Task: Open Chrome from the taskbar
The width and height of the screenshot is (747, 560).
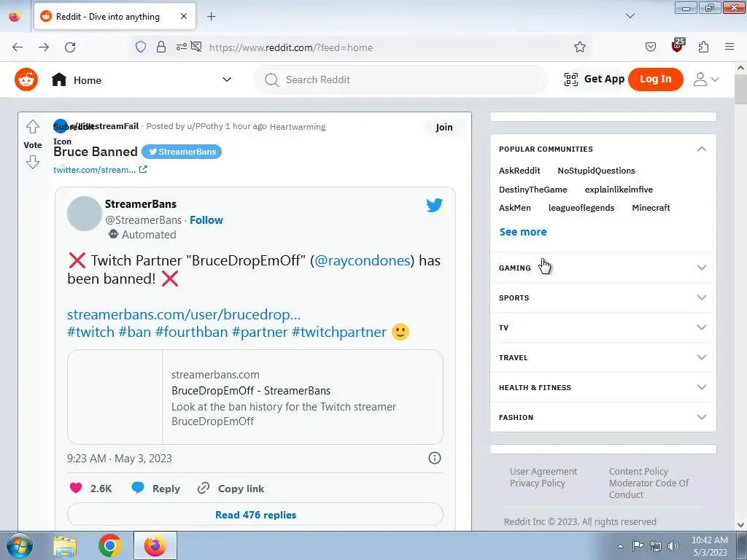Action: [x=110, y=545]
